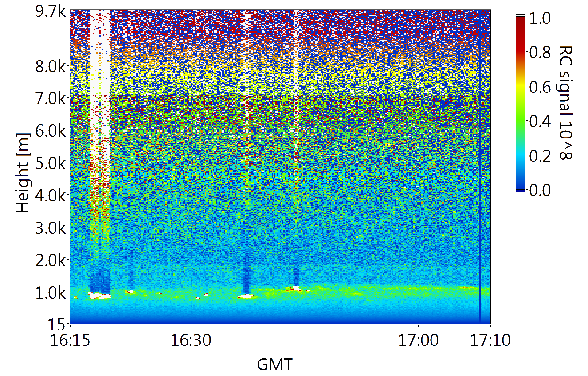Click the 16:30 time axis label
The image size is (588, 376).
click(191, 340)
